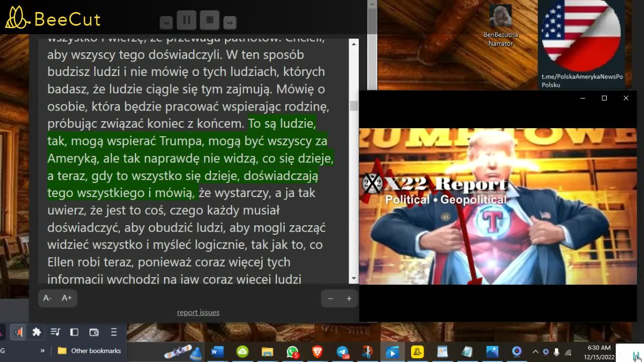The image size is (644, 362).
Task: Open the Wi-Fi network tray icon
Action: click(568, 352)
